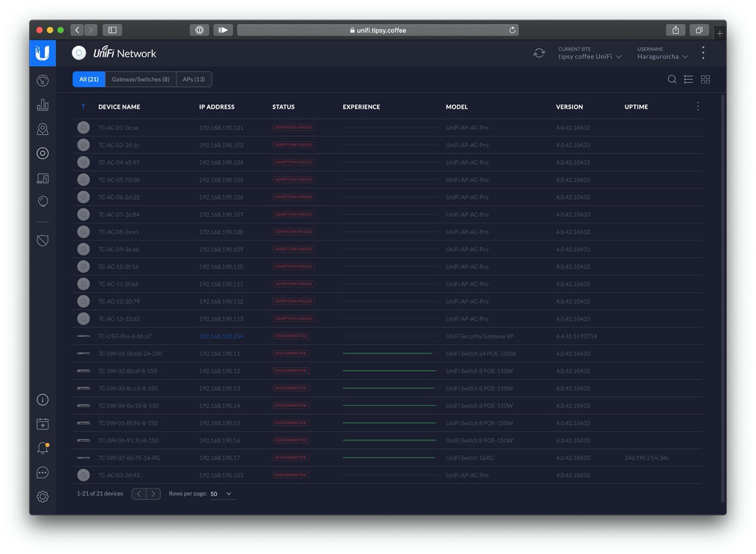Sort by the Device Name column header

coord(119,107)
